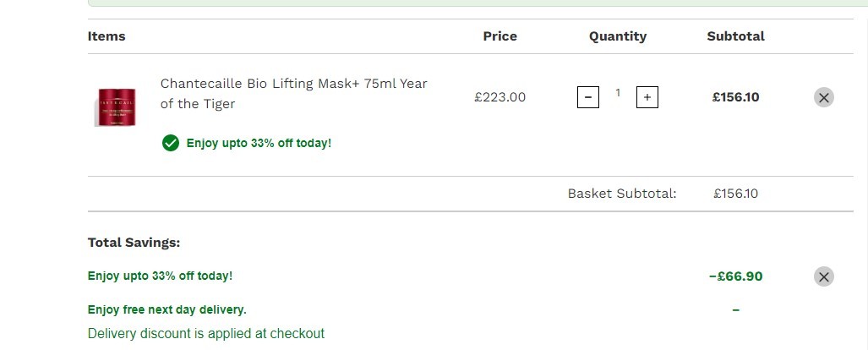Remove the 33% off discount from savings
This screenshot has height=350, width=868.
[824, 276]
